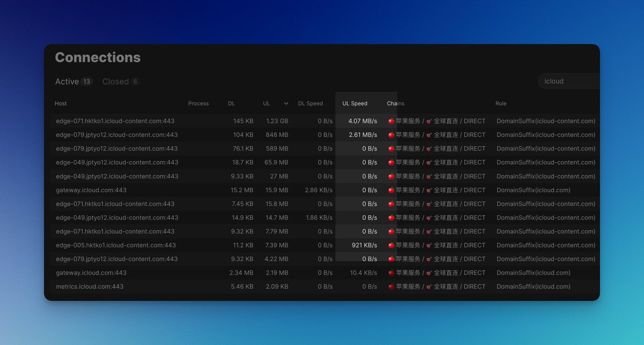This screenshot has height=345, width=644.
Task: Click the chain text in the 848 MB row
Action: point(436,135)
